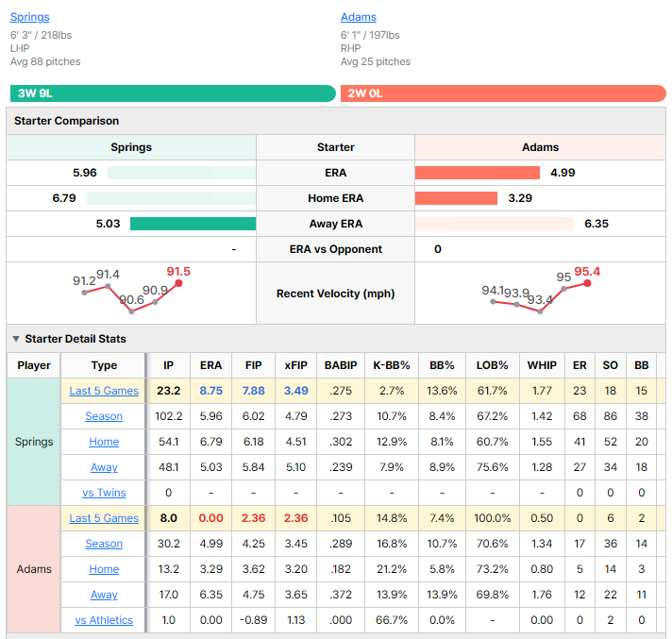Click the 66.7% K-BB% vs Athletics

(x=392, y=620)
